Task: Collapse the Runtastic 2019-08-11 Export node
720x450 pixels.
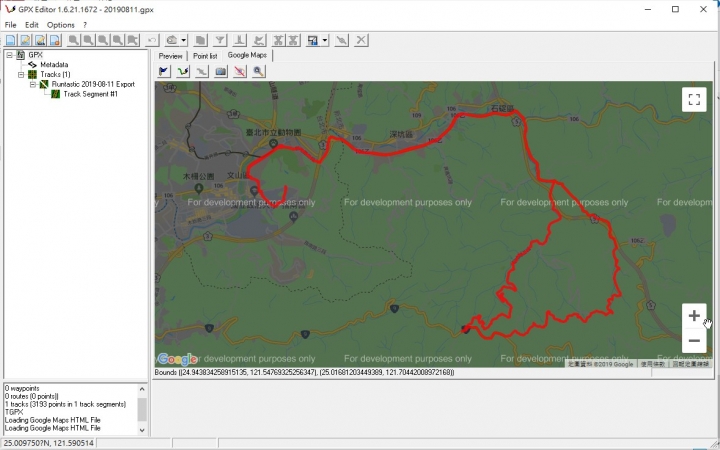Action: (x=33, y=84)
